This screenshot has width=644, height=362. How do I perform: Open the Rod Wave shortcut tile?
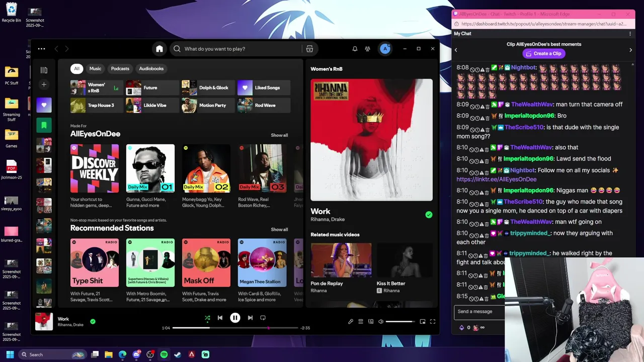(264, 105)
